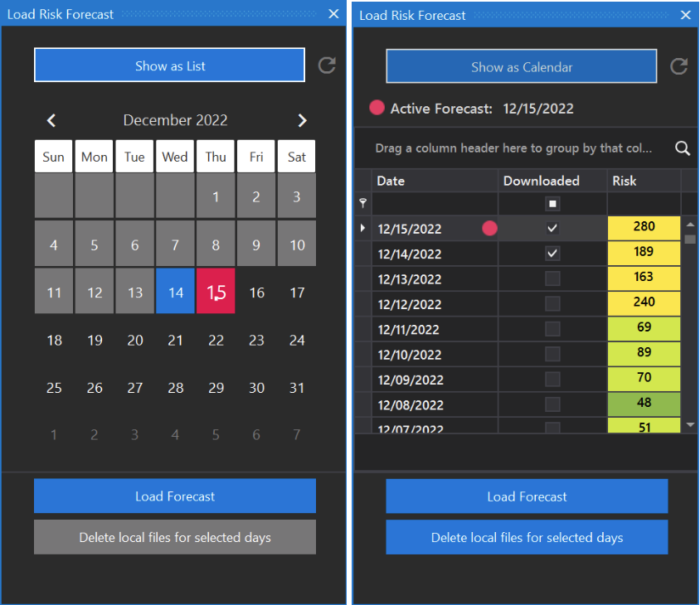Click Load Forecast in calendar panel
The width and height of the screenshot is (700, 605).
pyautogui.click(x=175, y=496)
